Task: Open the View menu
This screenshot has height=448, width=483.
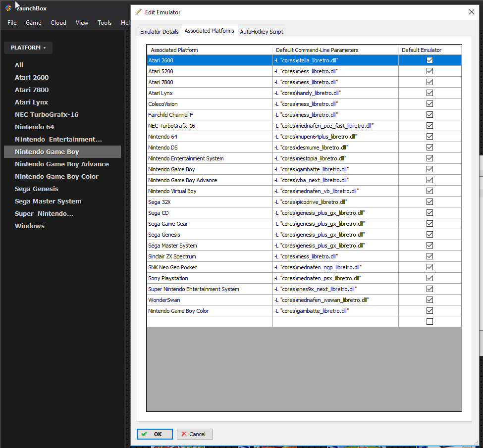Action: pyautogui.click(x=82, y=23)
